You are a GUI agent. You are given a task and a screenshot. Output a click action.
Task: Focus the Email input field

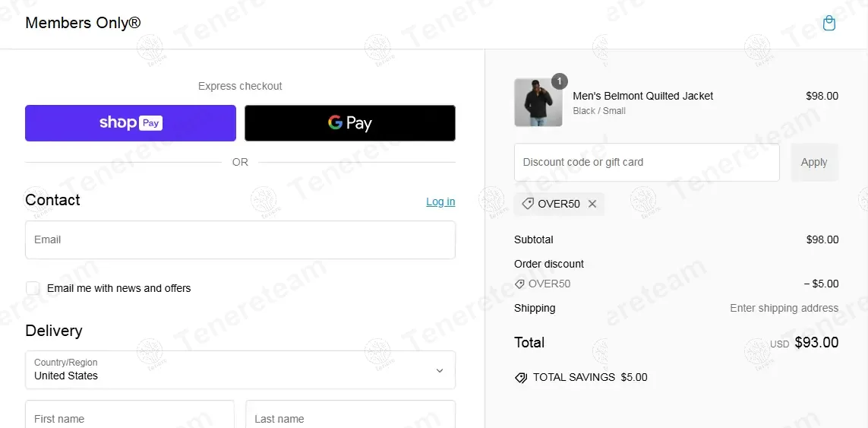click(240, 240)
